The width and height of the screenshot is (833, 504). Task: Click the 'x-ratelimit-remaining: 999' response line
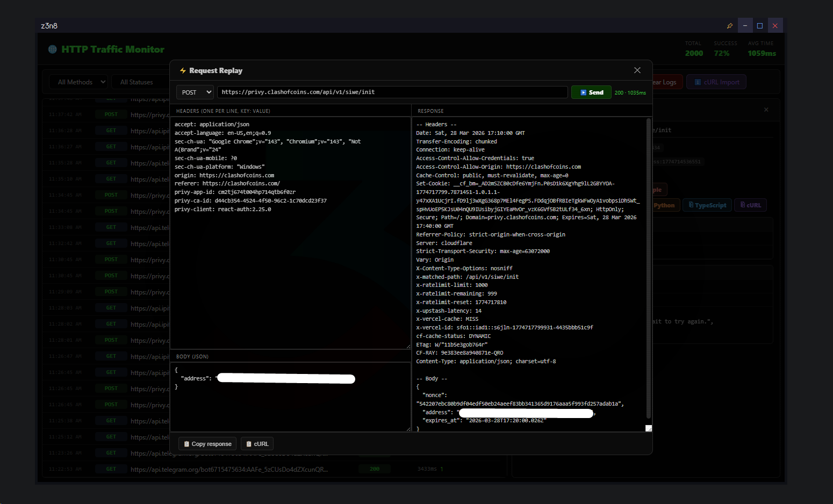point(456,294)
